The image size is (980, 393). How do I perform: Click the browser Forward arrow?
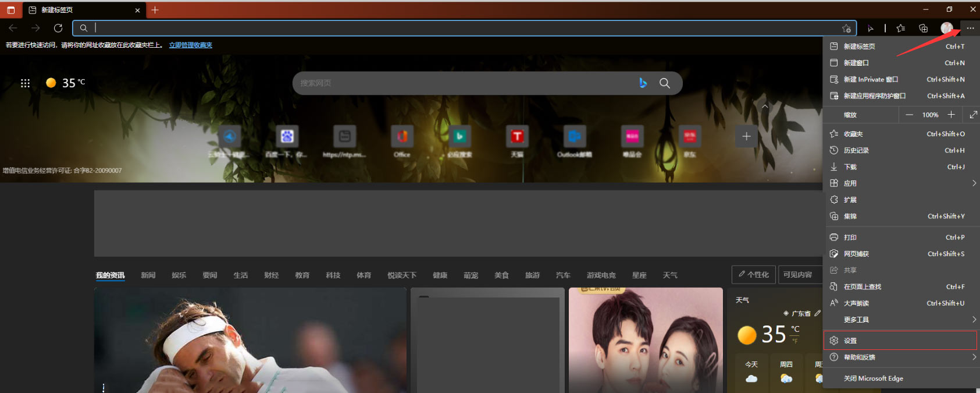click(35, 28)
